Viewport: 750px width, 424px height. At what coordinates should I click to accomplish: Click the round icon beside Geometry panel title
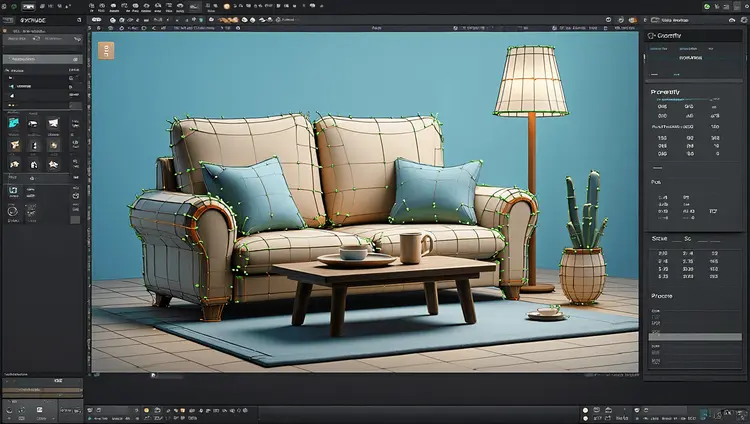pyautogui.click(x=653, y=37)
